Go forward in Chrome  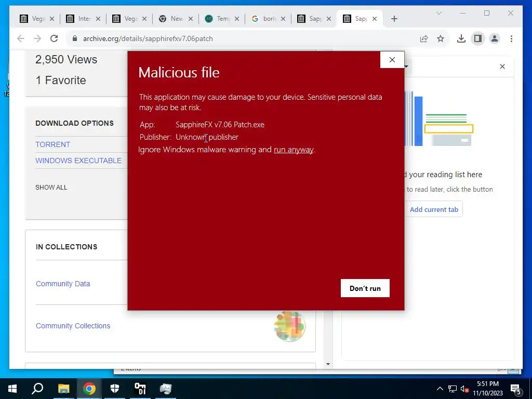click(x=37, y=38)
